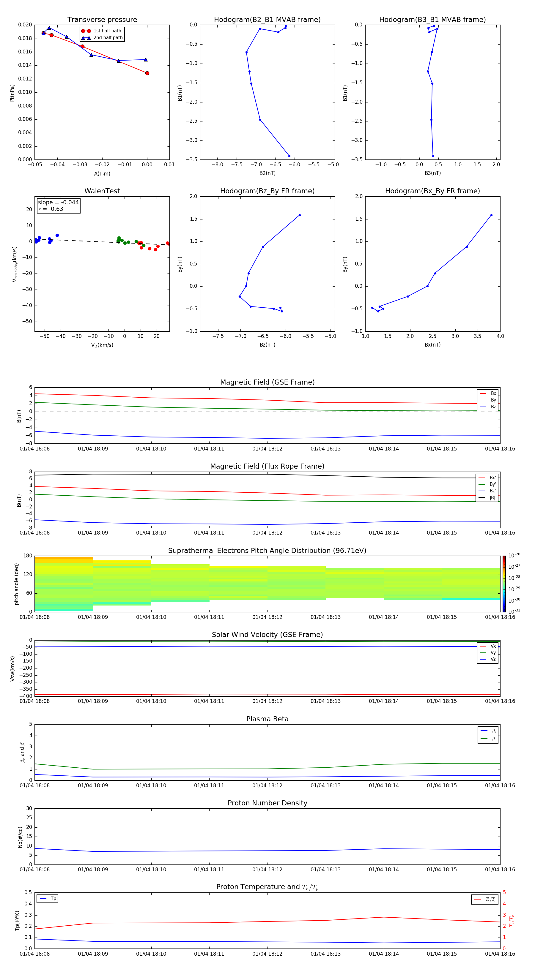The image size is (535, 980).
Task: Click the 'pitch angle (deg)' axis label
Action: coord(16,584)
